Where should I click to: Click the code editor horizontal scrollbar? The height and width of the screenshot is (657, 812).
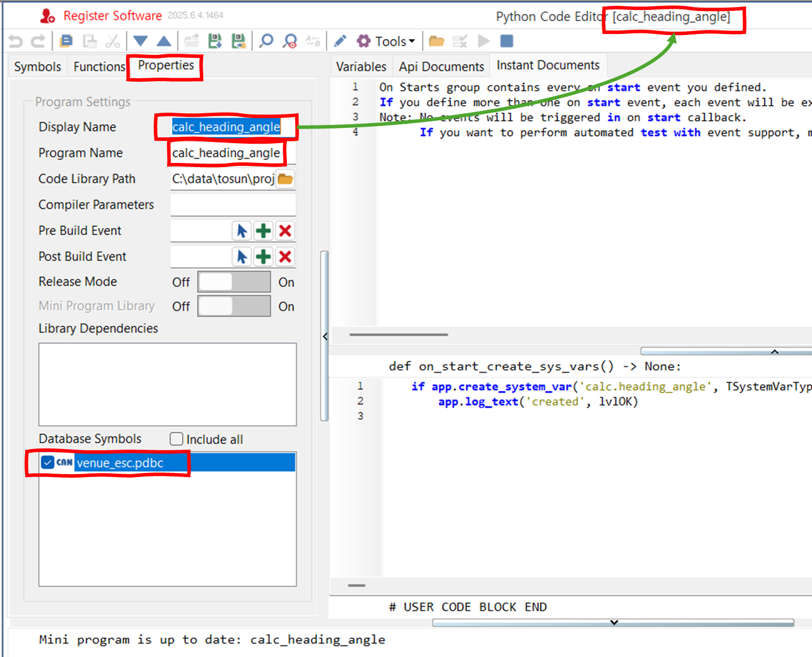(x=356, y=585)
